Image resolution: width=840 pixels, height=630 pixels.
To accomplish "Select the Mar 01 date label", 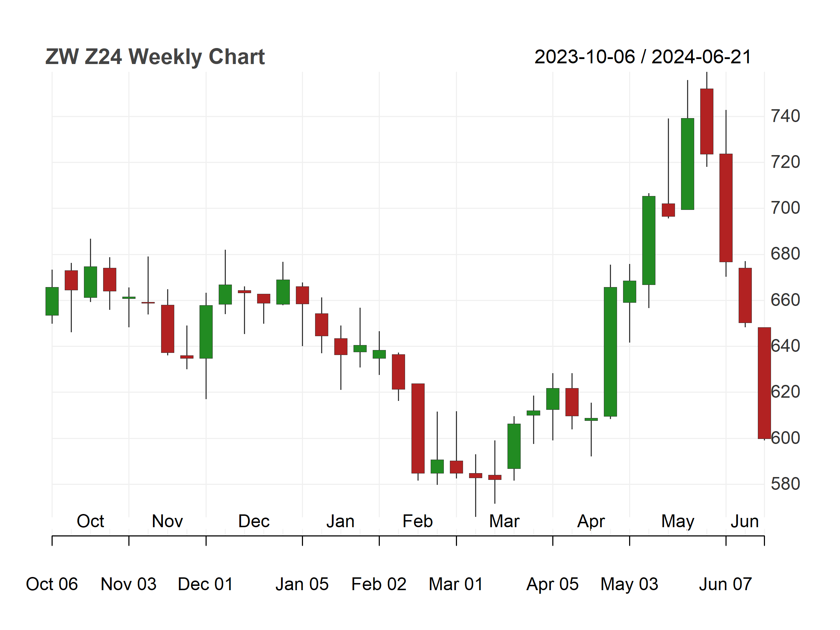I will point(456,584).
